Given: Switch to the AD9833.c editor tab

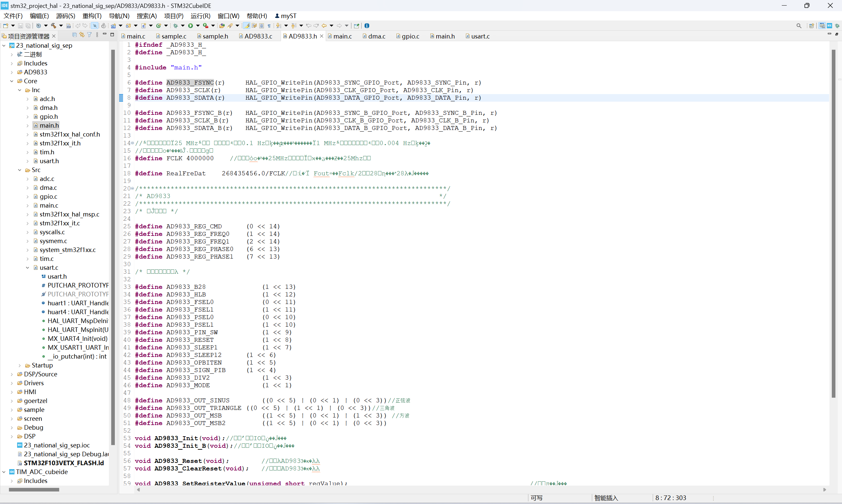Looking at the screenshot, I should click(x=258, y=36).
